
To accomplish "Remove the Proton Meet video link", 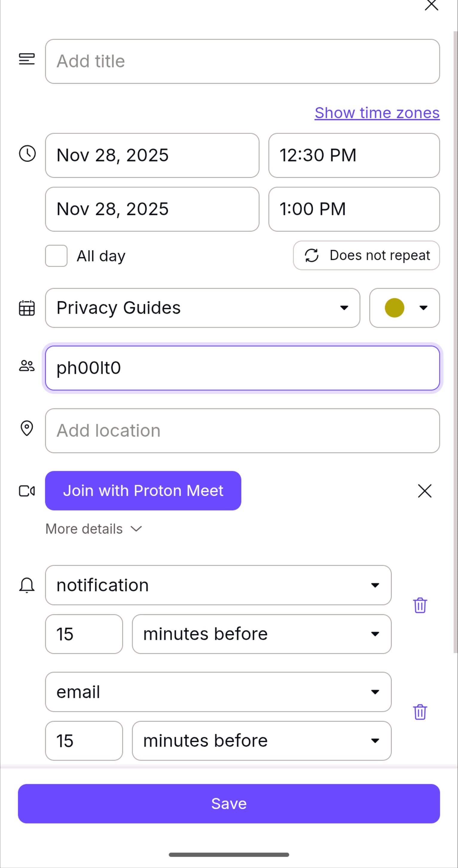I will pyautogui.click(x=425, y=491).
